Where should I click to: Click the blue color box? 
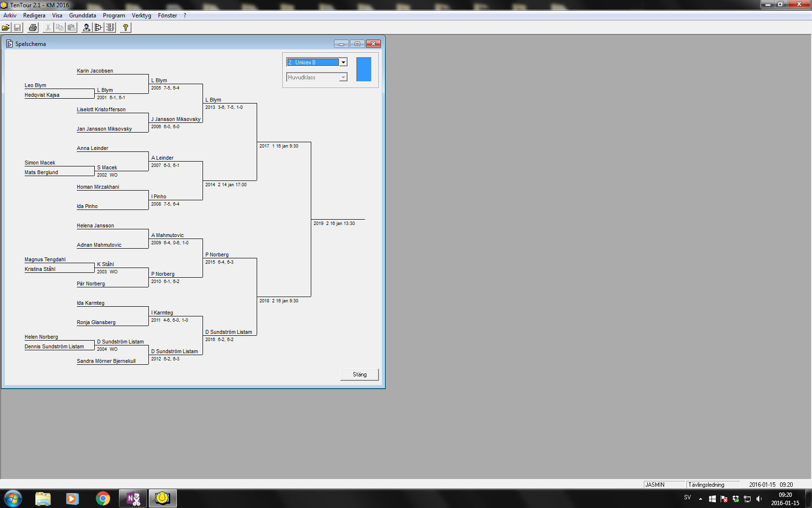(363, 69)
